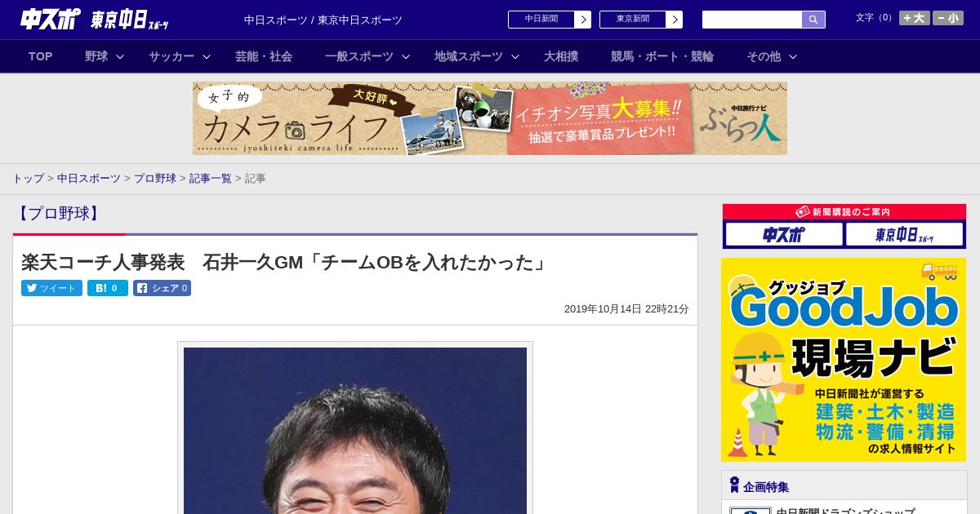
Task: Click the article photo of 石井一久
Action: point(355,430)
